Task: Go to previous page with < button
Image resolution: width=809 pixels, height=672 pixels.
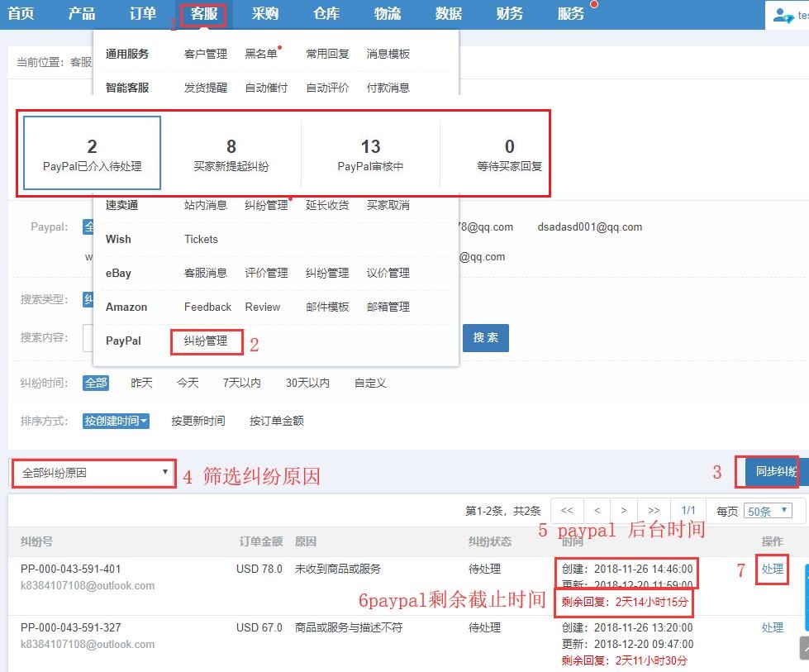Action: click(x=597, y=511)
